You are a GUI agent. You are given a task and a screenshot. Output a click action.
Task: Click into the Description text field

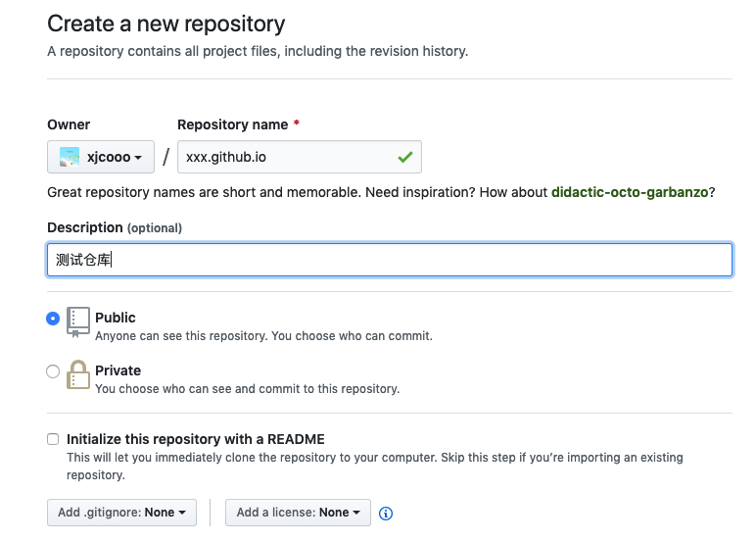point(390,260)
